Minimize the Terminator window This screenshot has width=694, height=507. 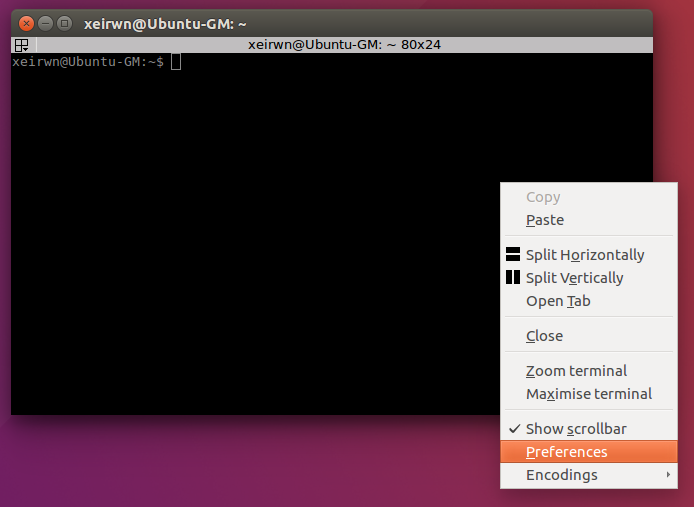45,23
